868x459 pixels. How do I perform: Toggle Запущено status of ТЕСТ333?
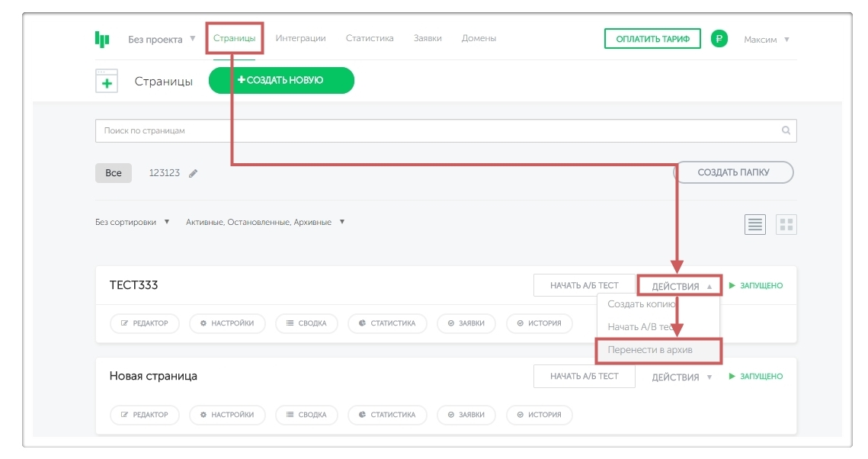pyautogui.click(x=755, y=286)
